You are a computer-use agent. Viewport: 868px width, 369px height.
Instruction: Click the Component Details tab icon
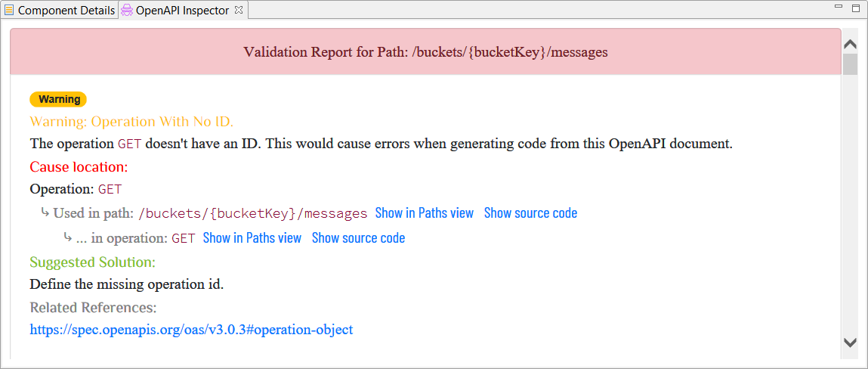click(x=9, y=11)
